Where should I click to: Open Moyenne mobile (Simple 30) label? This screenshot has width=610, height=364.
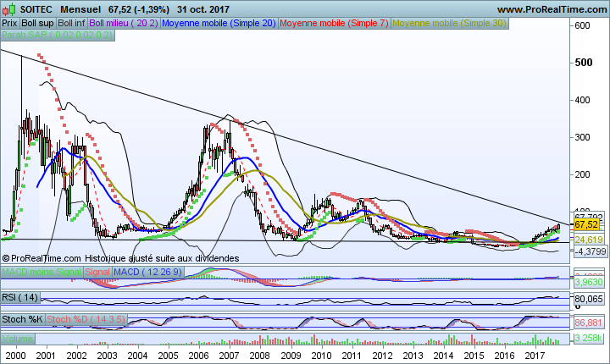pyautogui.click(x=449, y=24)
